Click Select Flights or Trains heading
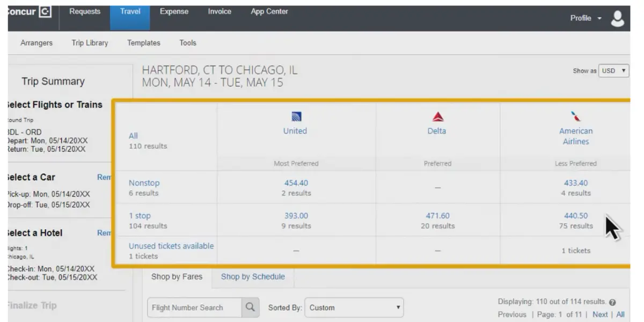The height and width of the screenshot is (322, 644). point(55,105)
